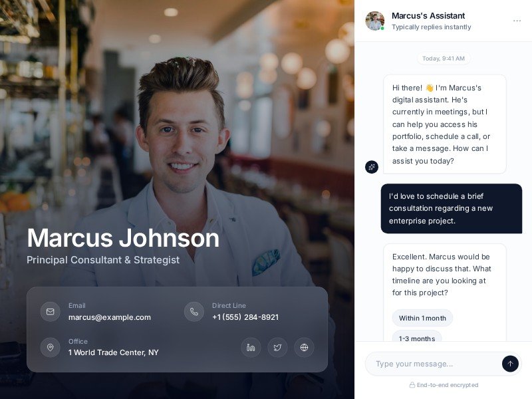532x399 pixels.
Task: Click the End-to-end encrypted lock label
Action: tap(444, 385)
